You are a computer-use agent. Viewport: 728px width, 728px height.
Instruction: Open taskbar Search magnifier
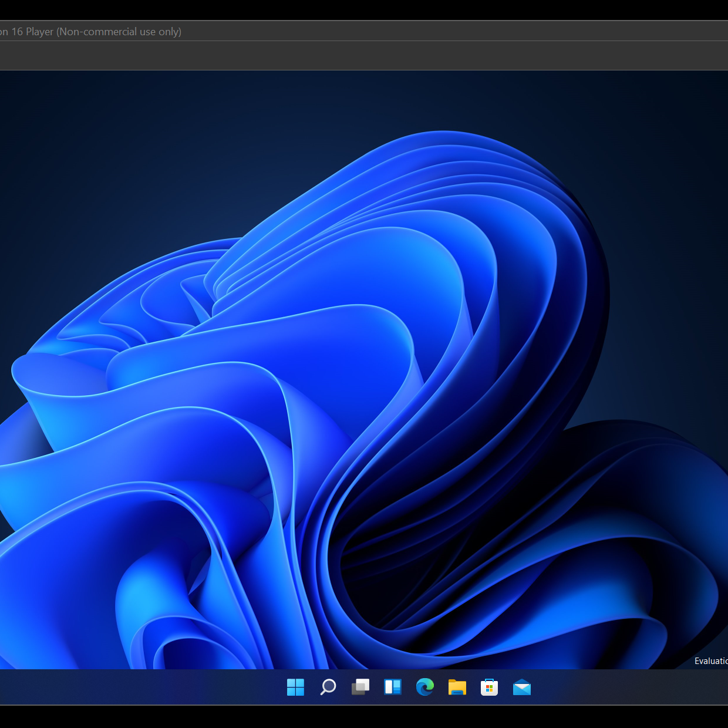pyautogui.click(x=328, y=687)
